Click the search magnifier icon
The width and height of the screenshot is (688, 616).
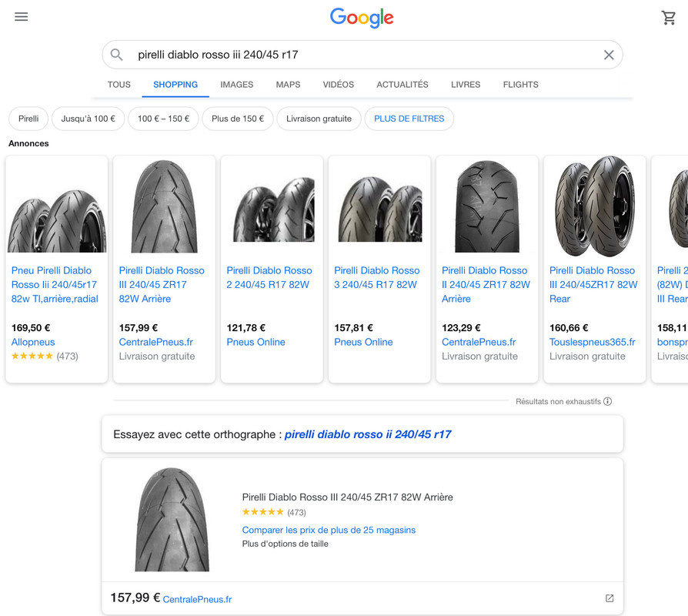tap(116, 55)
